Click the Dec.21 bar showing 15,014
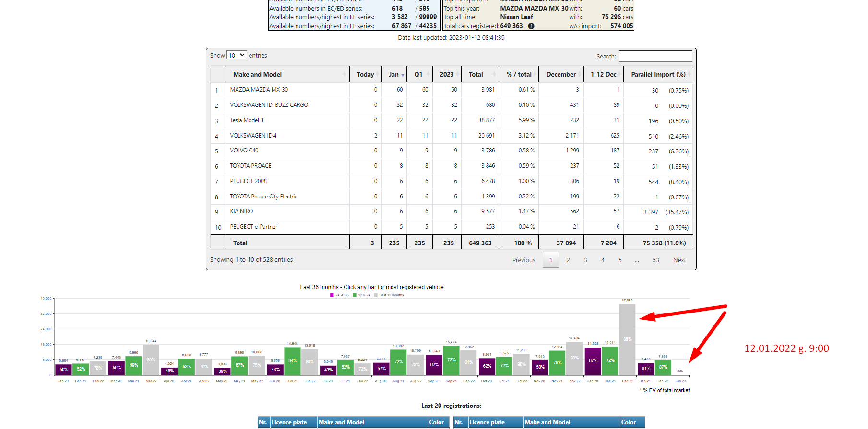Screen dimensions: 868x429 610,360
